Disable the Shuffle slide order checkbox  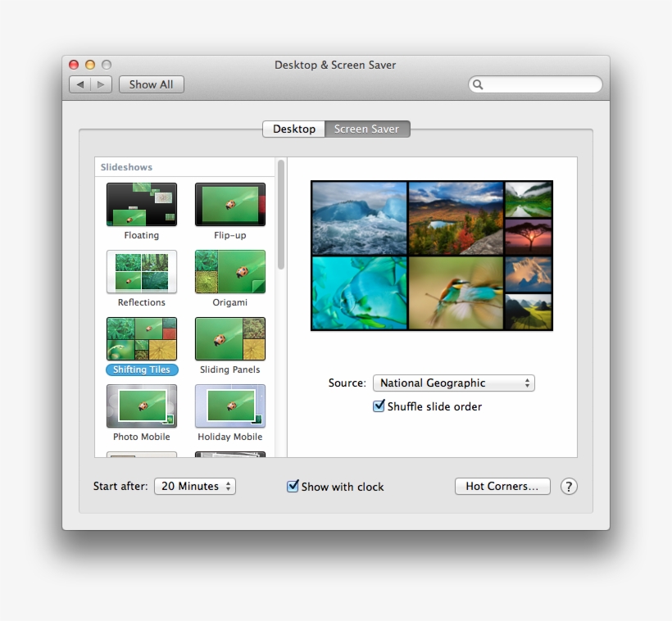(379, 406)
